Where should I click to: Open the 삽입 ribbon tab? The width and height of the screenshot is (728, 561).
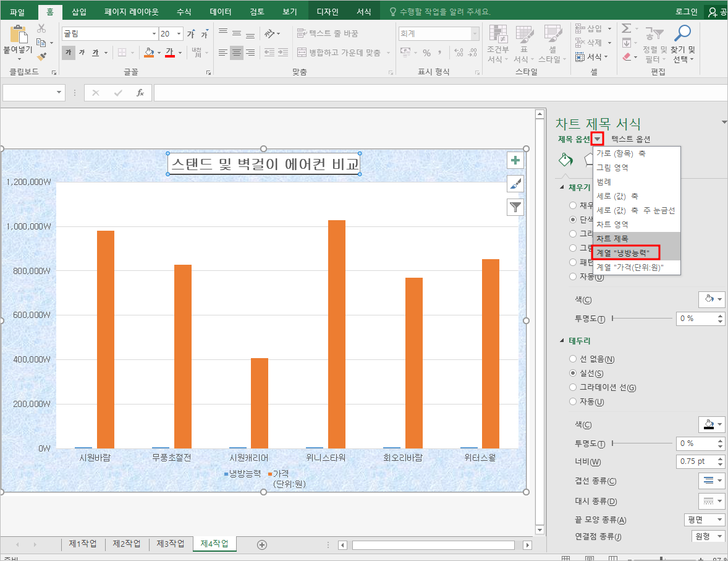coord(79,12)
